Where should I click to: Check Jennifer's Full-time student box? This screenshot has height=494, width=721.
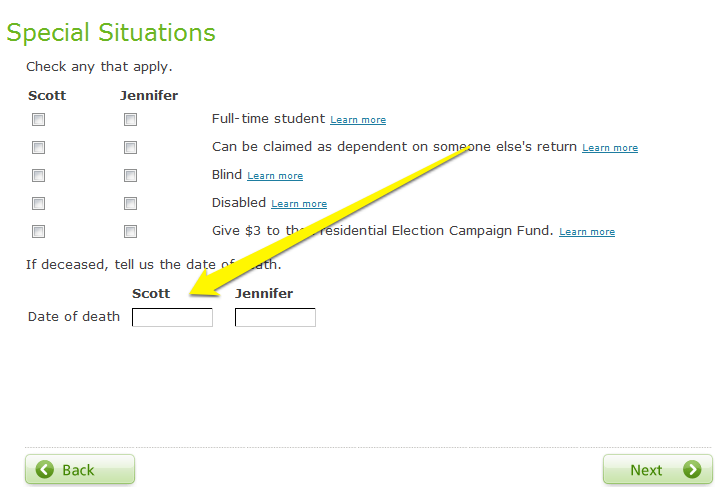131,120
